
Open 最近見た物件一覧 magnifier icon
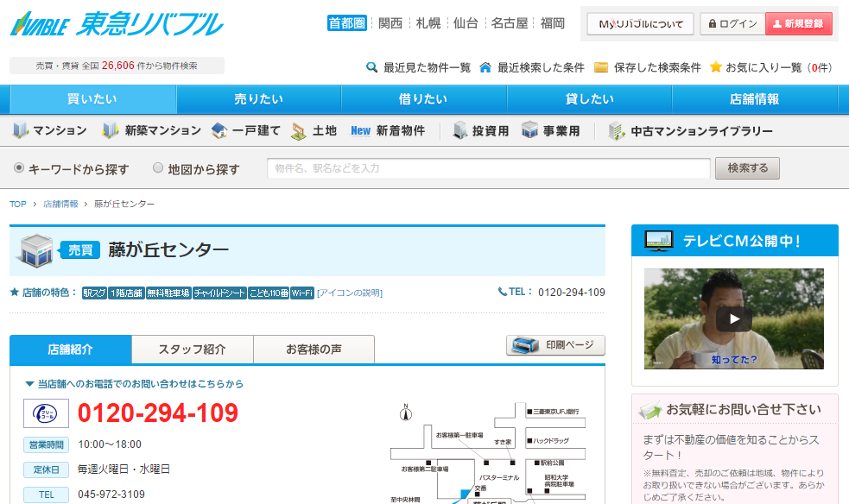click(x=372, y=67)
